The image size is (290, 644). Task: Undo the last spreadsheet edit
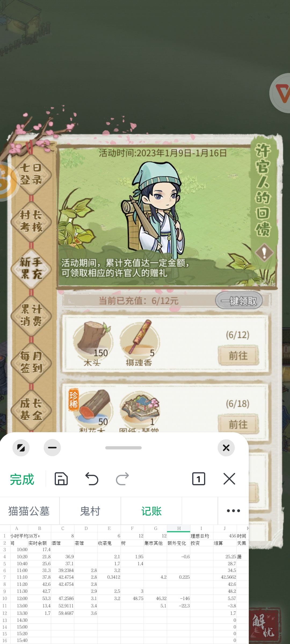pos(92,479)
